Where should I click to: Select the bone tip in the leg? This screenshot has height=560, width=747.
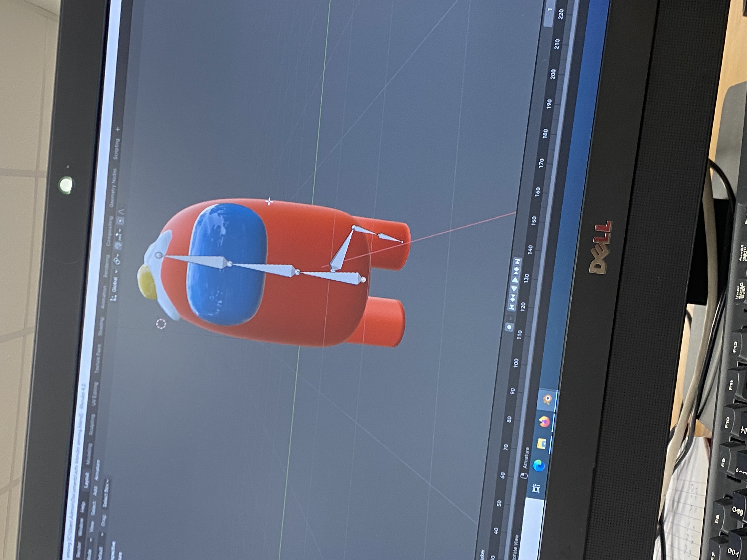[x=402, y=241]
